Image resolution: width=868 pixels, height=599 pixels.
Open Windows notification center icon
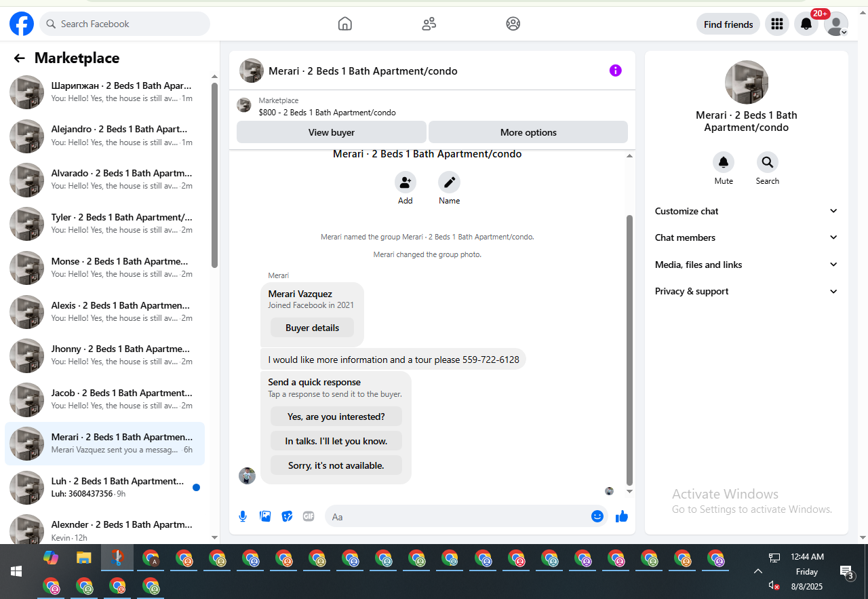846,572
